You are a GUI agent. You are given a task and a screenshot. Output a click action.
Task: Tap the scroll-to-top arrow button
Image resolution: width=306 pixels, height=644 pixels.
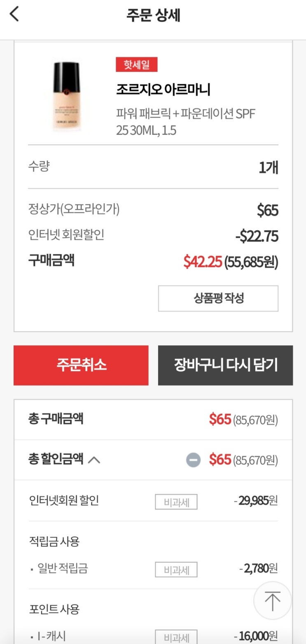tap(272, 601)
